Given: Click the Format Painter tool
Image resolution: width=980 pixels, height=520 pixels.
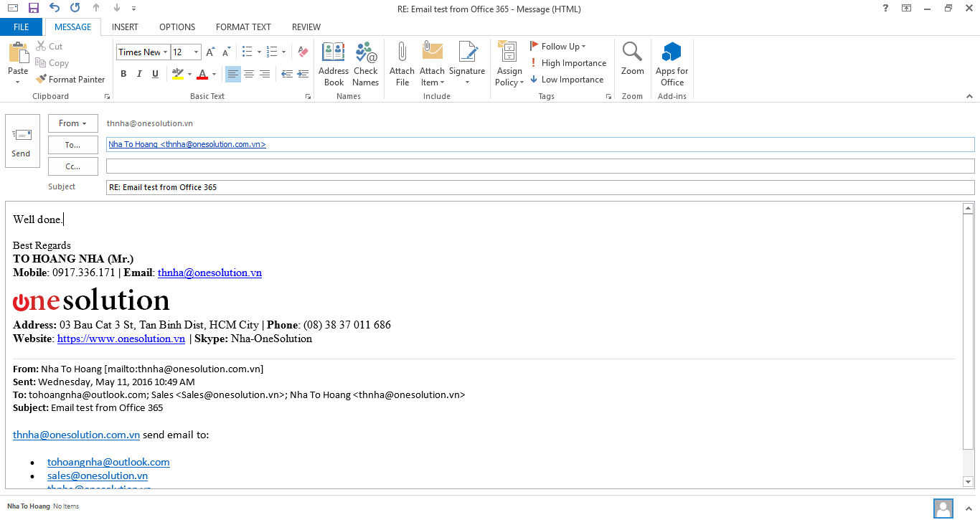Looking at the screenshot, I should tap(70, 80).
